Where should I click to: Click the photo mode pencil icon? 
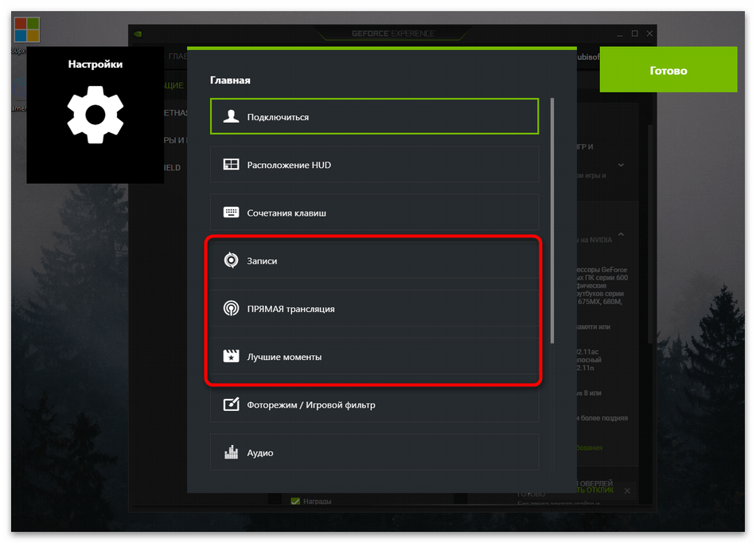coord(231,404)
